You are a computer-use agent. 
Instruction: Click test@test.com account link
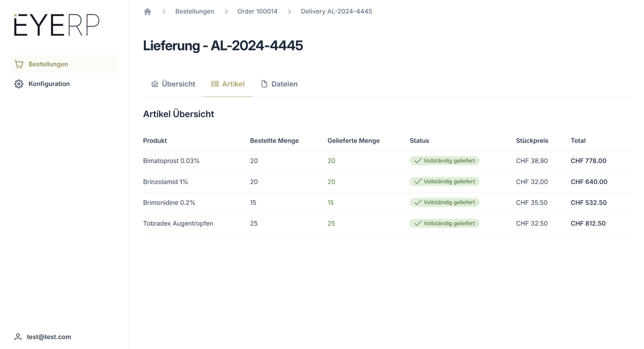[x=49, y=337]
